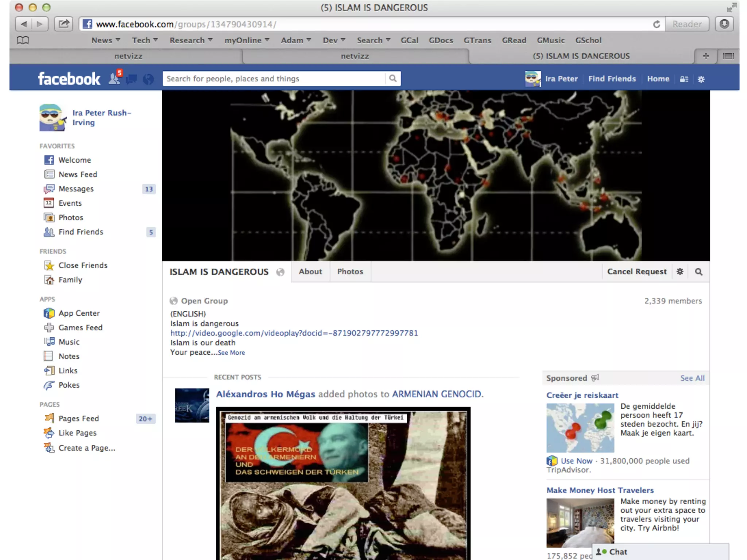Open privacy shortcuts lock icon
This screenshot has width=747, height=560.
[x=684, y=79]
